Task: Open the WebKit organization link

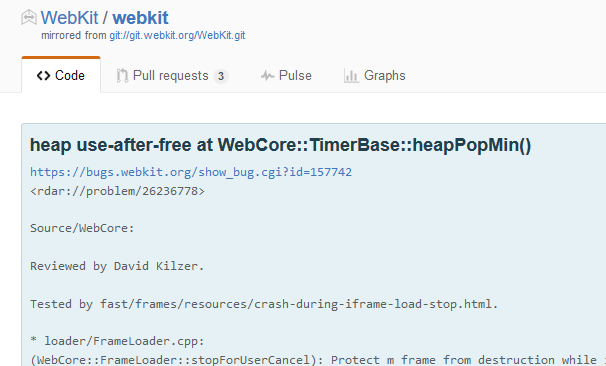Action: pyautogui.click(x=70, y=18)
